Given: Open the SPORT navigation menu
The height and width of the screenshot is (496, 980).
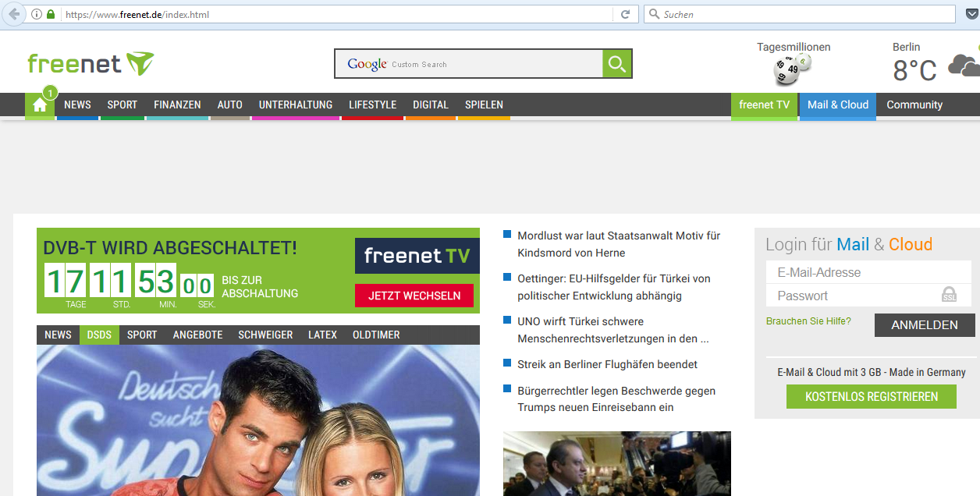Looking at the screenshot, I should click(123, 105).
